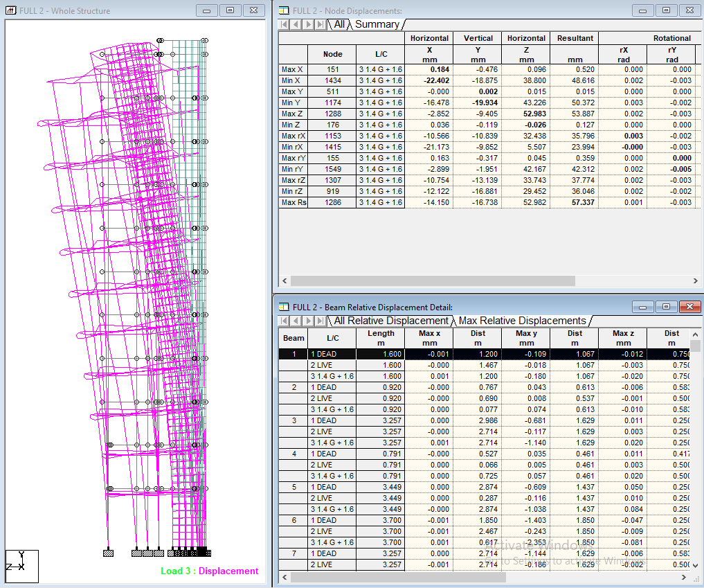Select the All Relative Displacement tab

point(391,321)
